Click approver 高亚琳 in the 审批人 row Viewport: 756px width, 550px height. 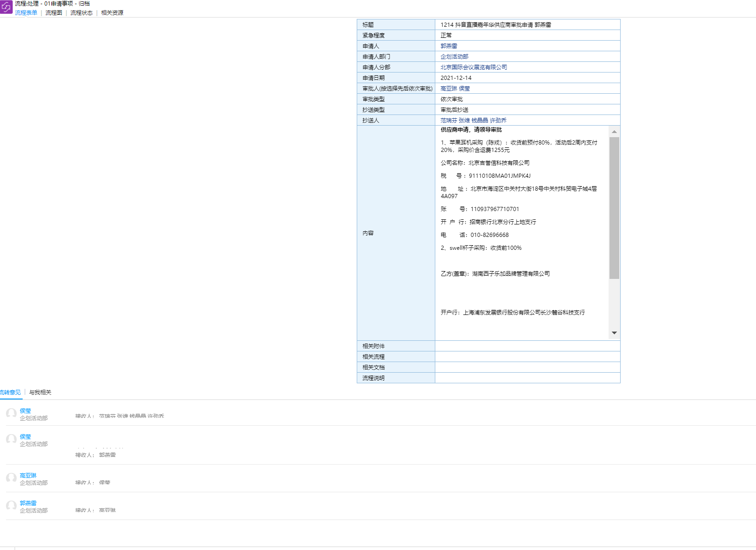click(448, 89)
